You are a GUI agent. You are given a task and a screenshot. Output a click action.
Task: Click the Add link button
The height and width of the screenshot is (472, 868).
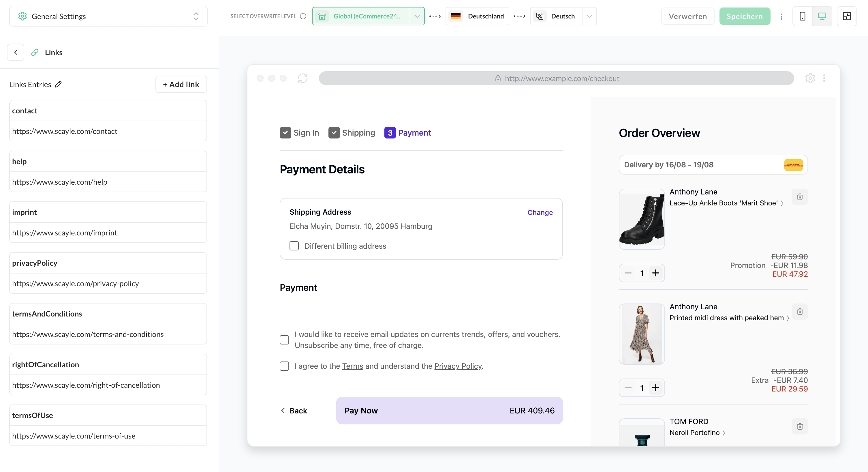[x=181, y=84]
